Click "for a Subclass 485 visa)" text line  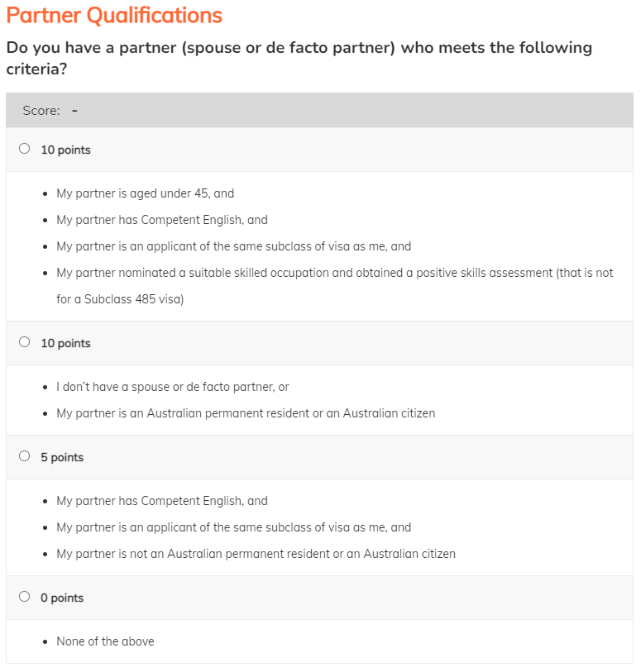[120, 299]
